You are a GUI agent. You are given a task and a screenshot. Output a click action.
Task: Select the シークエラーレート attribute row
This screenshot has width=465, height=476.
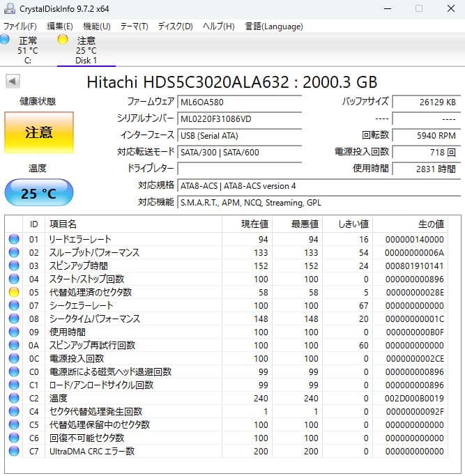point(227,305)
